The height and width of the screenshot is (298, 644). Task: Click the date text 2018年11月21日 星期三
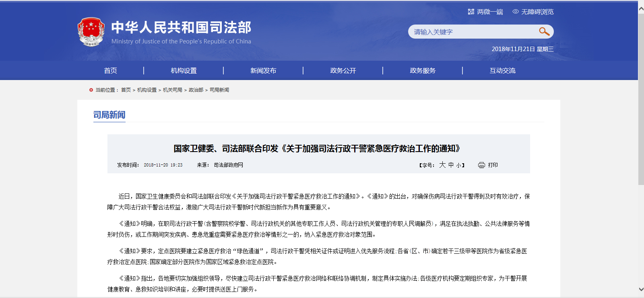pos(522,49)
